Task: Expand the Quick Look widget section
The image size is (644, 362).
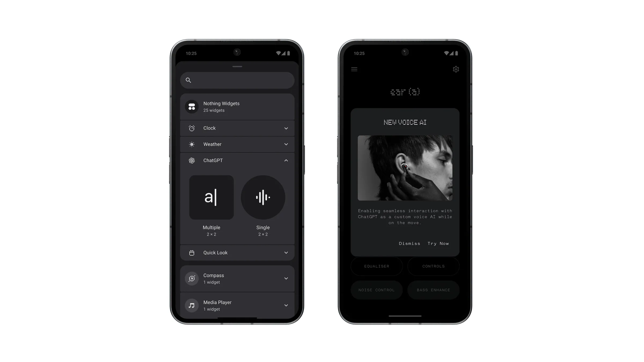Action: coord(286,252)
